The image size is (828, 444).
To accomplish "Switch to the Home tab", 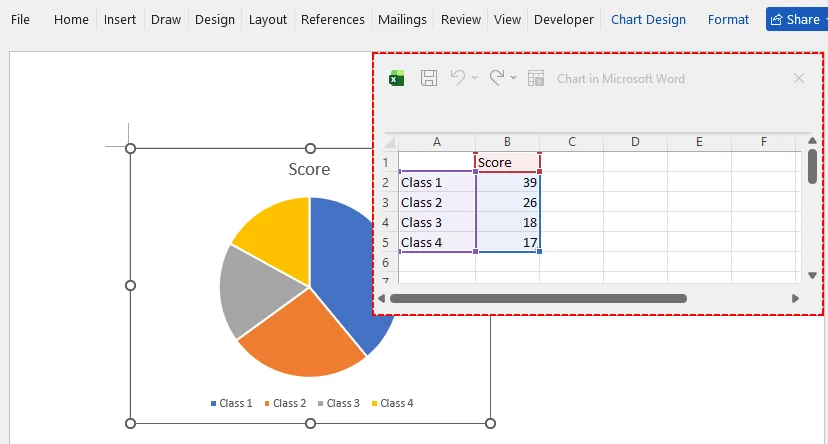I will (x=71, y=20).
